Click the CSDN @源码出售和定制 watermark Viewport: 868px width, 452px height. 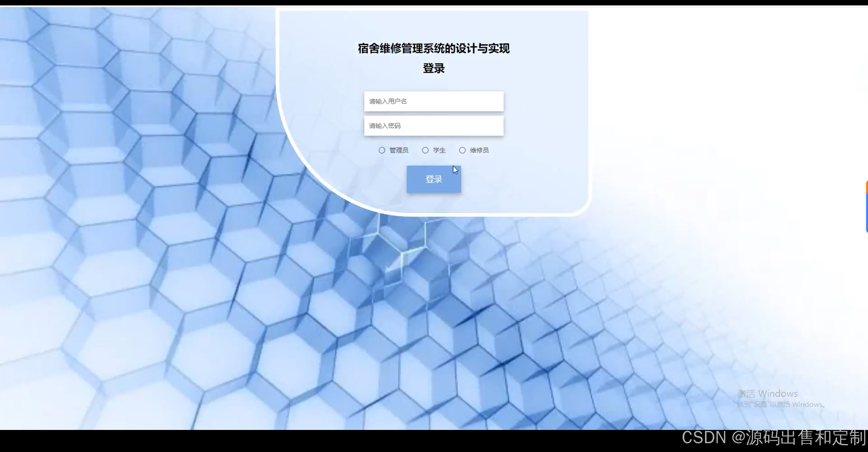(x=774, y=438)
